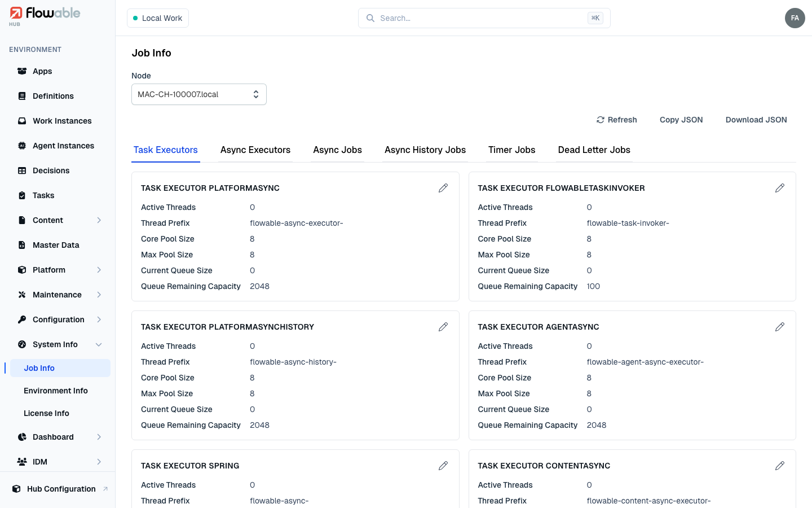
Task: Expand the IDM submenu chevron
Action: pyautogui.click(x=99, y=462)
